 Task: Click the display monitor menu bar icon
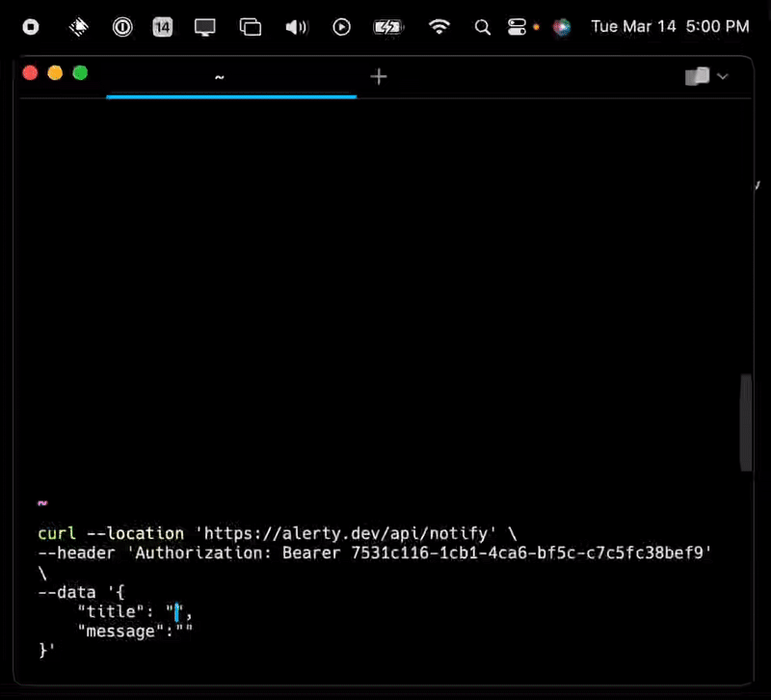click(204, 27)
